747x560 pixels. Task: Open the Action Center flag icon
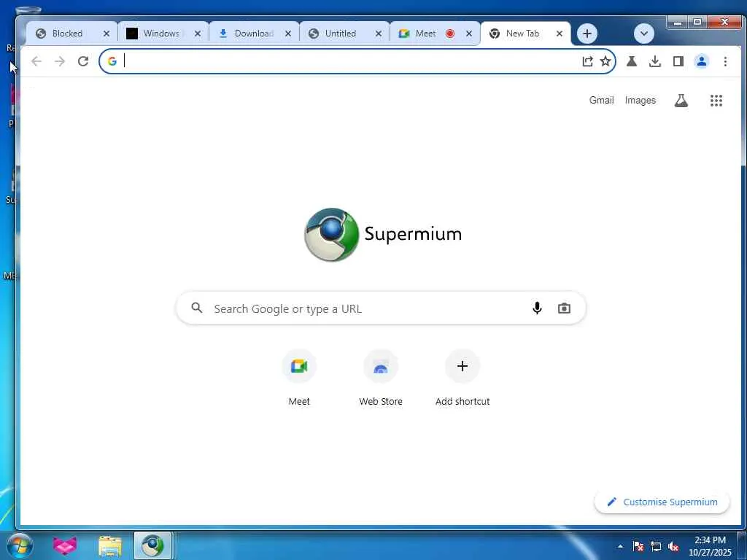[x=638, y=546]
